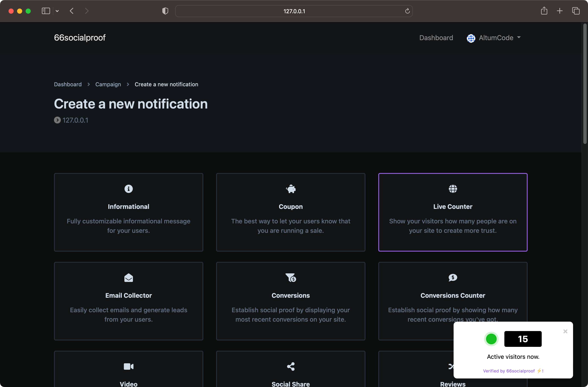Reload the page from the address bar
This screenshot has width=588, height=387.
tap(407, 11)
